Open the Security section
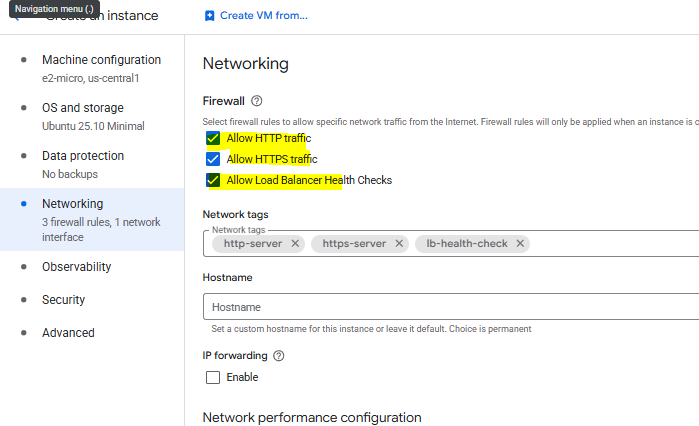This screenshot has width=699, height=426. pos(63,300)
